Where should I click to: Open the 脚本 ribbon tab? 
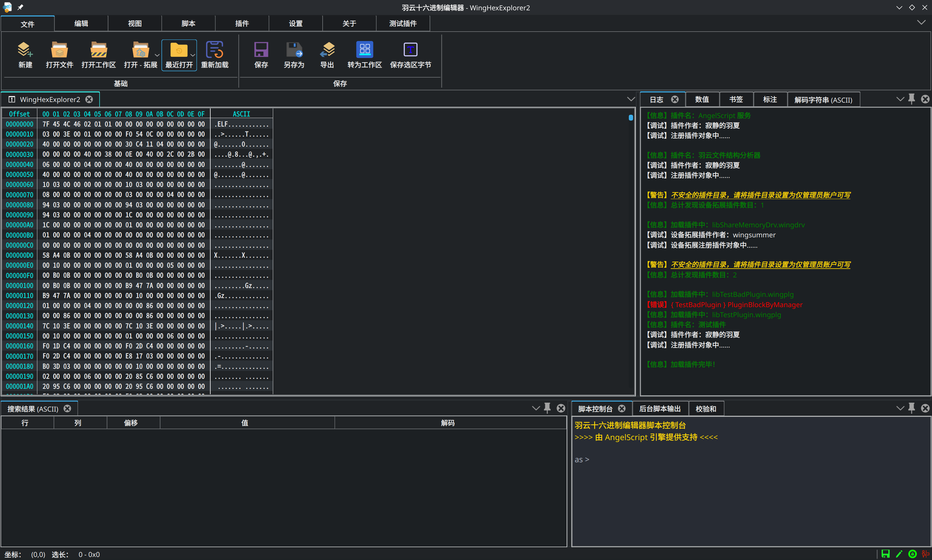(188, 23)
